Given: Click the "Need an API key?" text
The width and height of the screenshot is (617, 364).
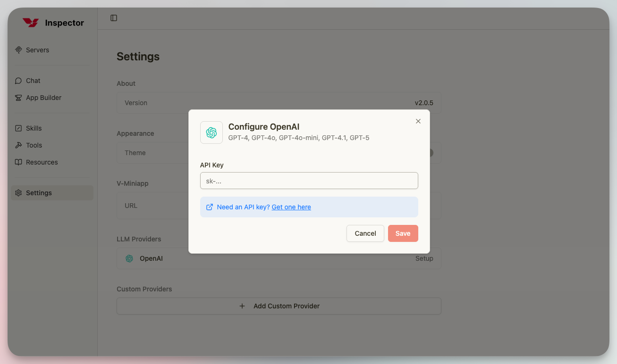Looking at the screenshot, I should pyautogui.click(x=244, y=207).
